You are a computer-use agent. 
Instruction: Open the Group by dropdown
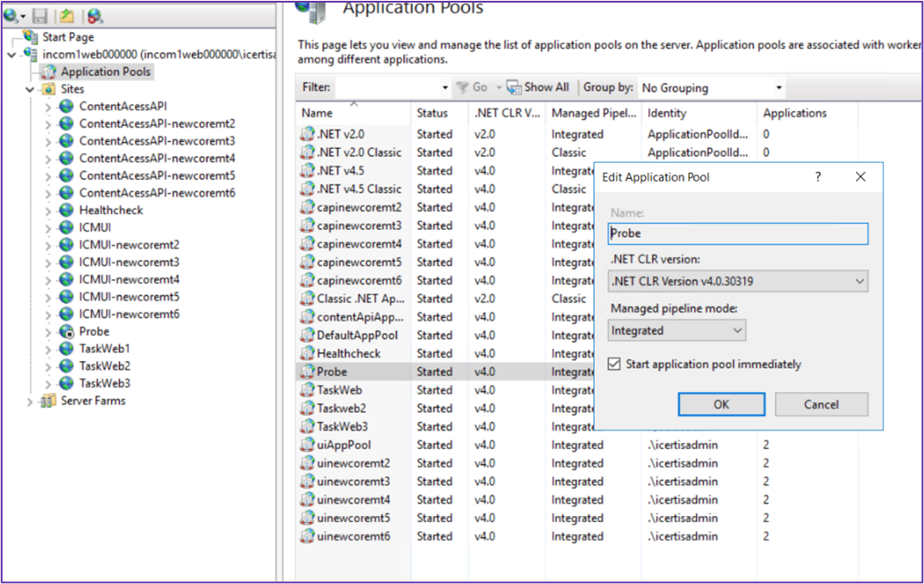[x=711, y=88]
